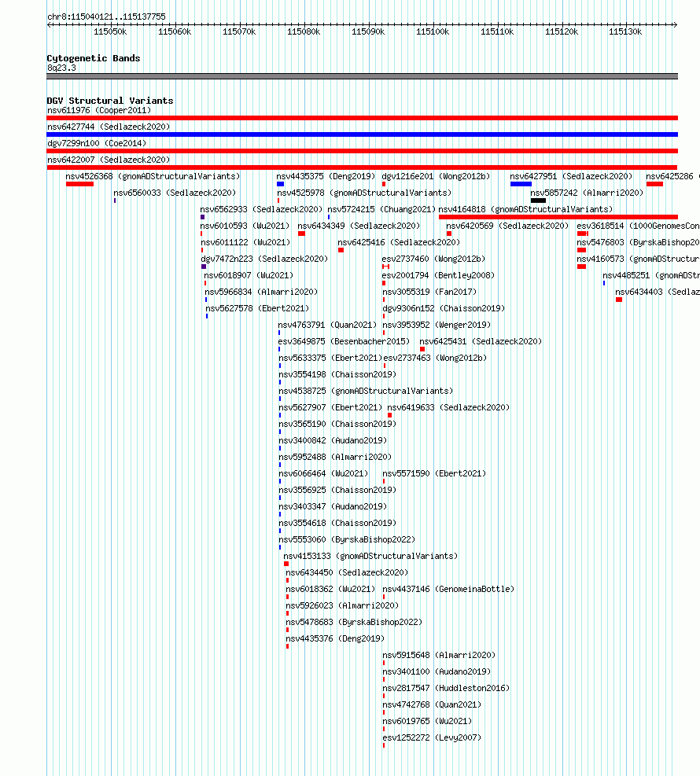The width and height of the screenshot is (700, 776).
Task: Click the 115080k ruler tick label
Action: point(304,31)
